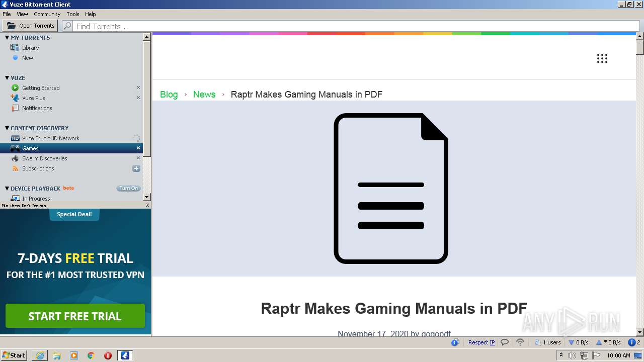Click web page scrollbar down arrow

tap(640, 332)
